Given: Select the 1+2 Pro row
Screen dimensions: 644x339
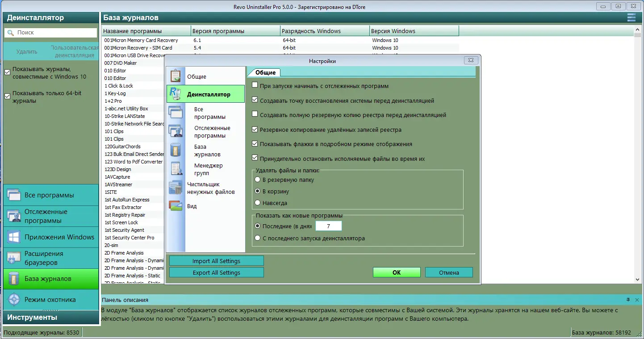Looking at the screenshot, I should point(133,101).
